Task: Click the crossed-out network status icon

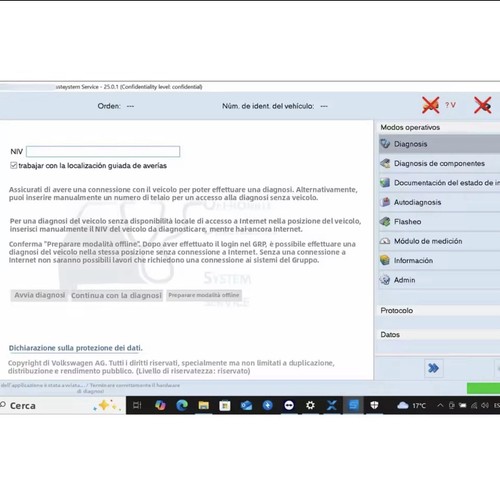Action: click(483, 105)
